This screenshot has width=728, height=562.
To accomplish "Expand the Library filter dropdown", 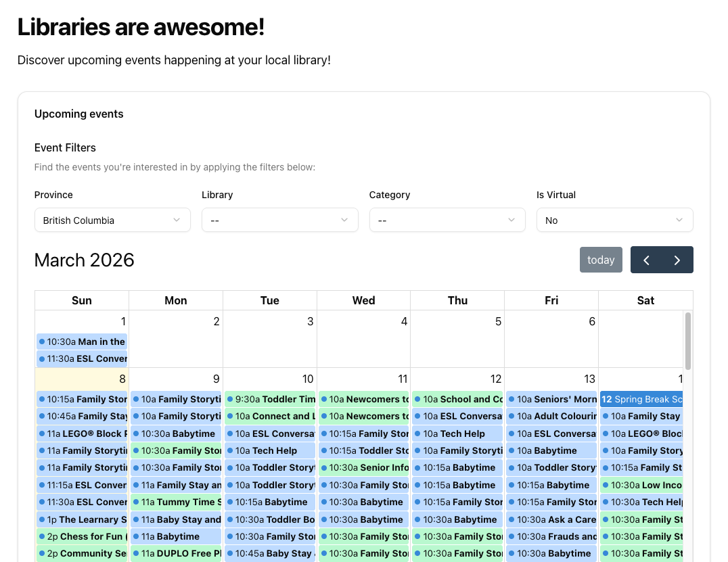I will pos(279,220).
